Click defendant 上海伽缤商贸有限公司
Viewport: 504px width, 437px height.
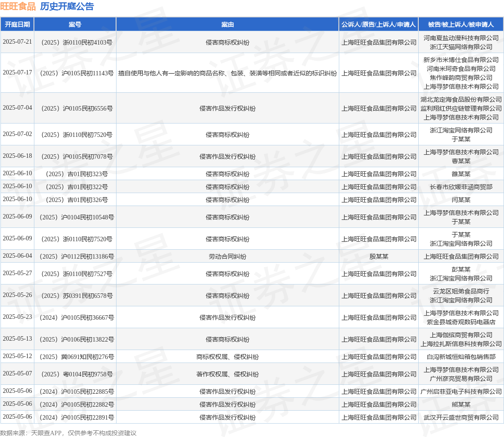click(461, 334)
